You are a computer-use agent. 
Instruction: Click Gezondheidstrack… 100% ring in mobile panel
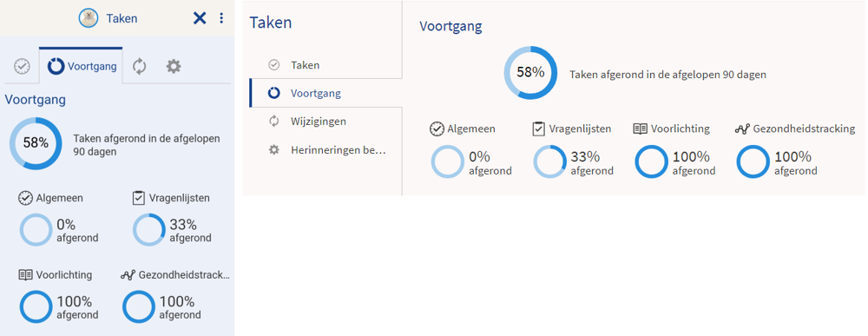click(138, 306)
